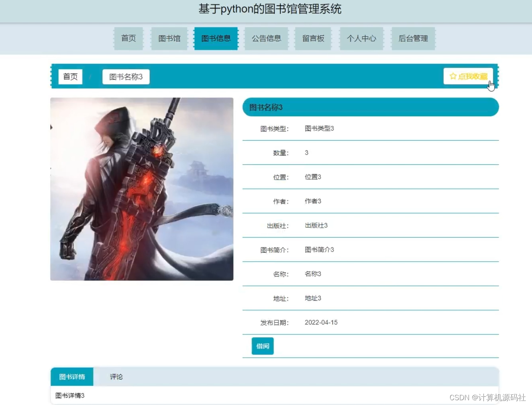The image size is (532, 405).
Task: Click the 出版社: label
Action: [x=278, y=226]
